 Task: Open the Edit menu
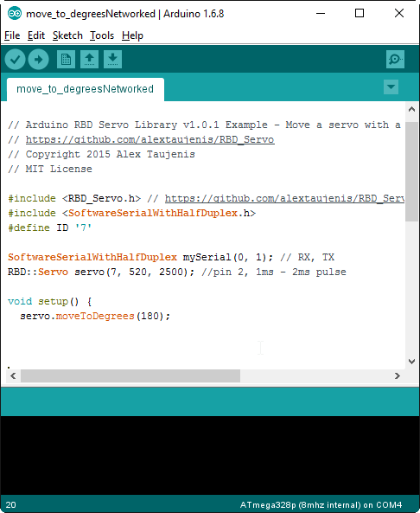(36, 35)
